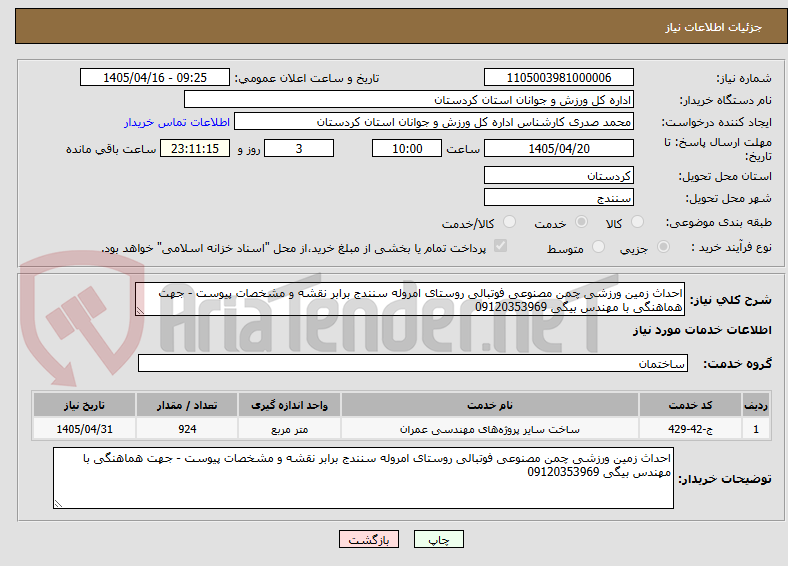Click the جزئیات اطلاعات نیاز page title

[x=714, y=27]
